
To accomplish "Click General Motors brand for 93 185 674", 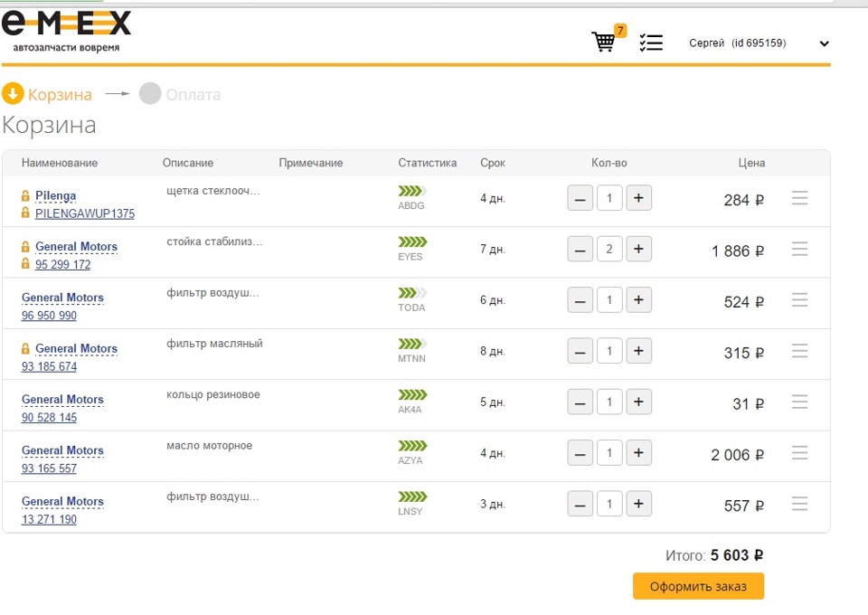I will tap(76, 348).
